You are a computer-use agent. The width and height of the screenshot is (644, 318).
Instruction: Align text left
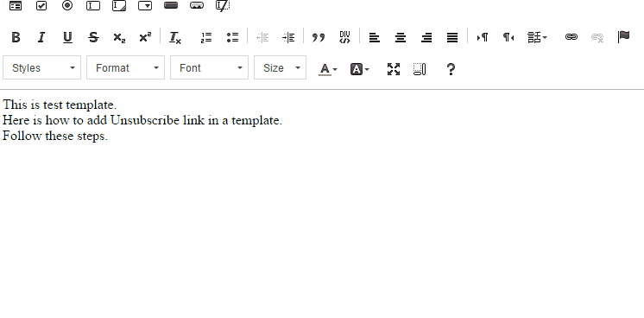[x=374, y=37]
